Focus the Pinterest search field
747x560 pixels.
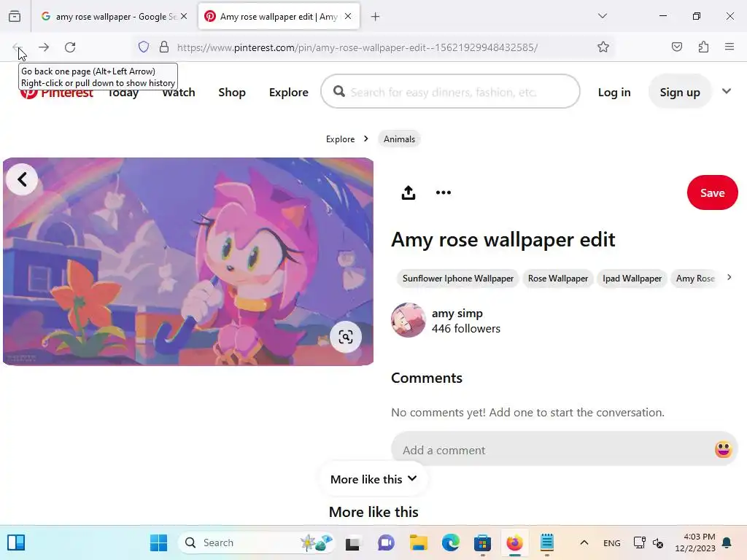point(450,91)
